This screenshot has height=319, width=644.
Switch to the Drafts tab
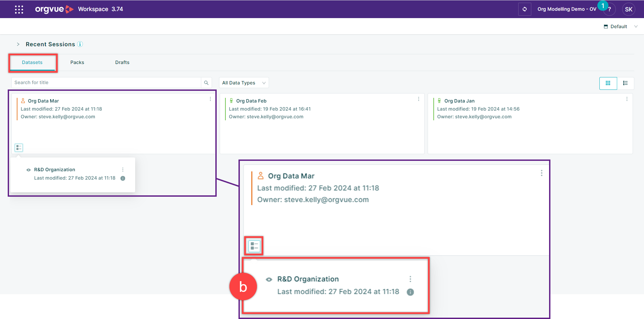click(122, 62)
